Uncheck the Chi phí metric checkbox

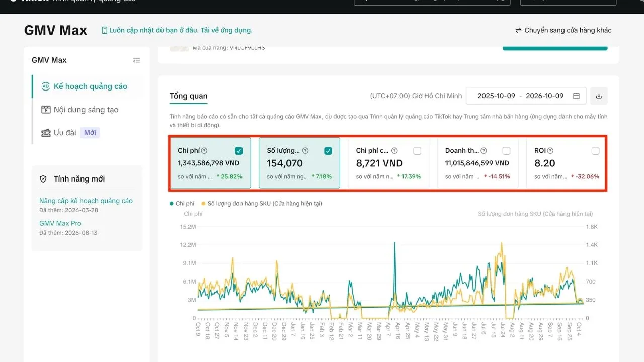tap(239, 151)
